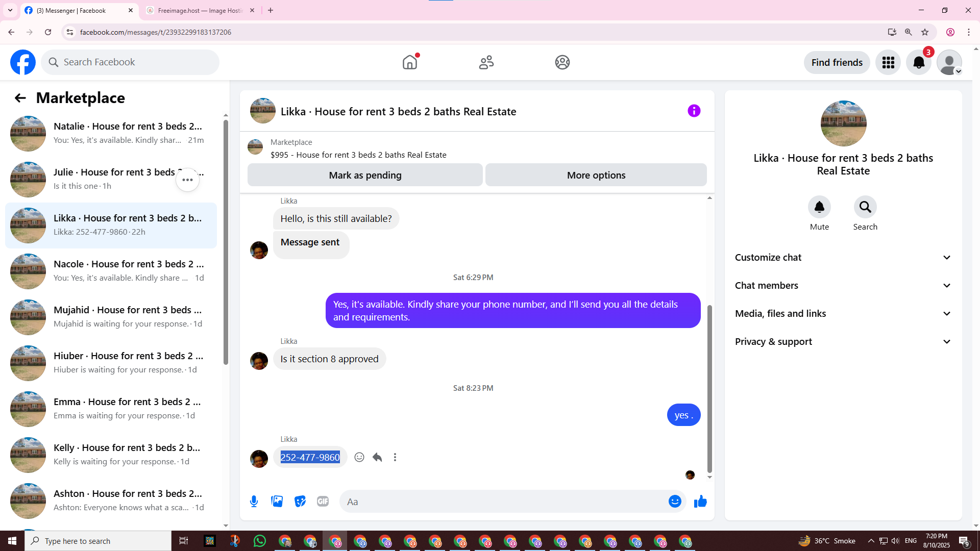Open the Facebook menu grid
The image size is (980, 551).
point(888,62)
